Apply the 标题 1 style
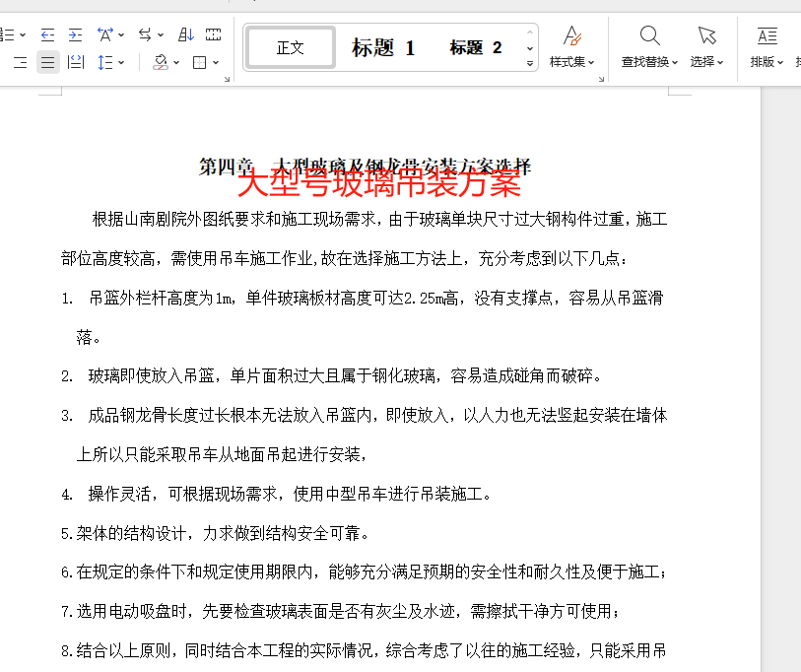 [x=383, y=47]
